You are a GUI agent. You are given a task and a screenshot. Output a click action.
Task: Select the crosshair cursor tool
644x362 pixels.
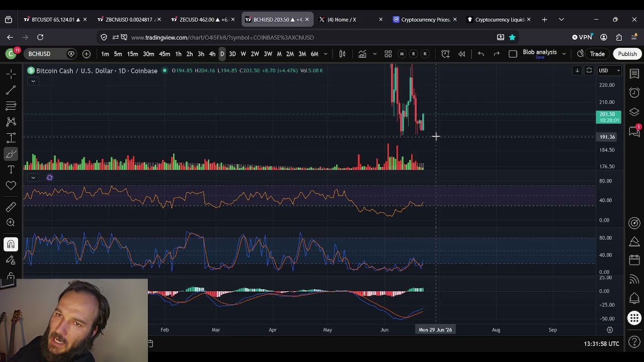11,74
